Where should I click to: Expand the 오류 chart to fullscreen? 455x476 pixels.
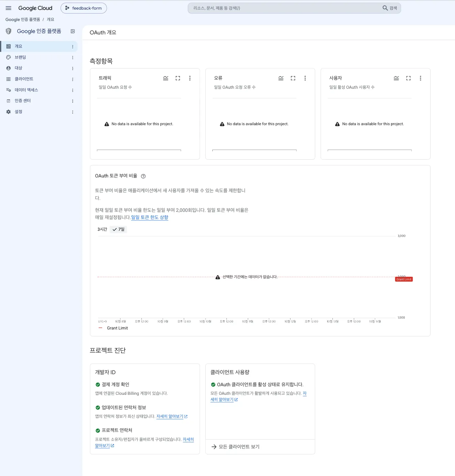pos(293,78)
